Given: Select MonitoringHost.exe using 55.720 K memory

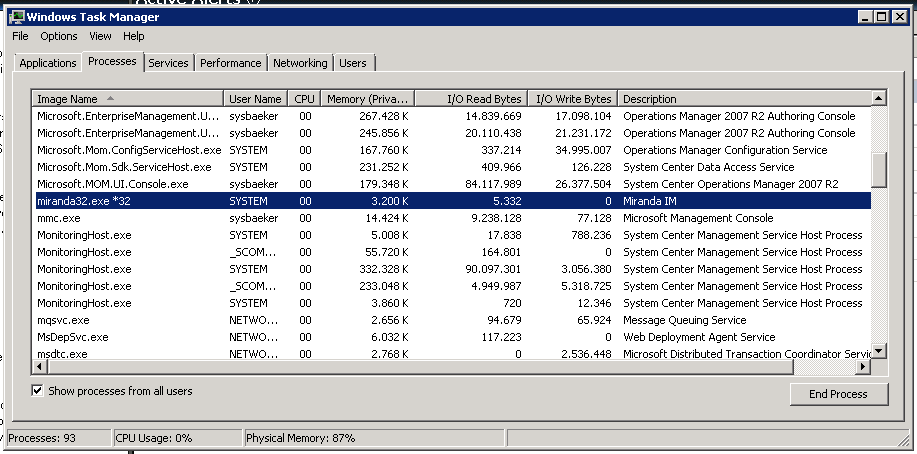Looking at the screenshot, I should [x=453, y=252].
